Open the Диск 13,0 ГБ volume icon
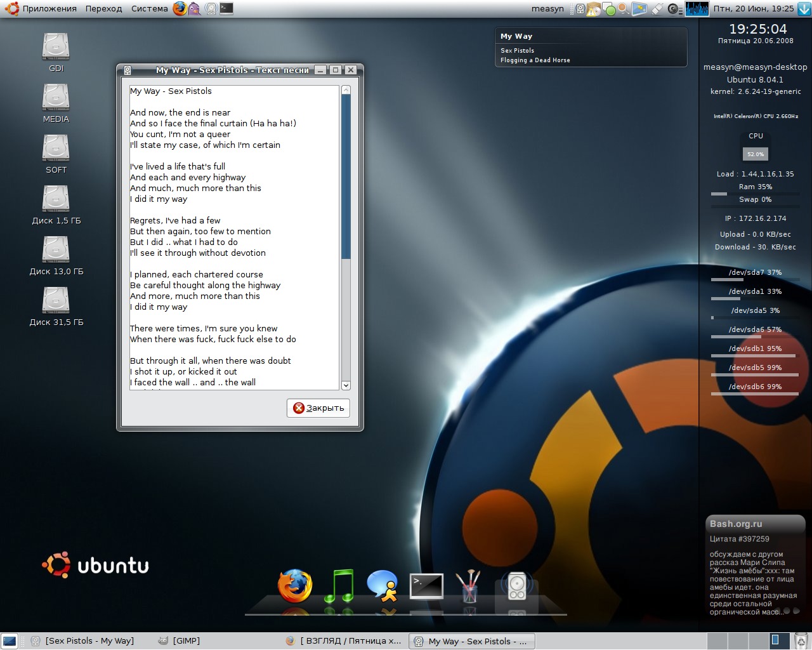Image resolution: width=812 pixels, height=650 pixels. pyautogui.click(x=56, y=255)
